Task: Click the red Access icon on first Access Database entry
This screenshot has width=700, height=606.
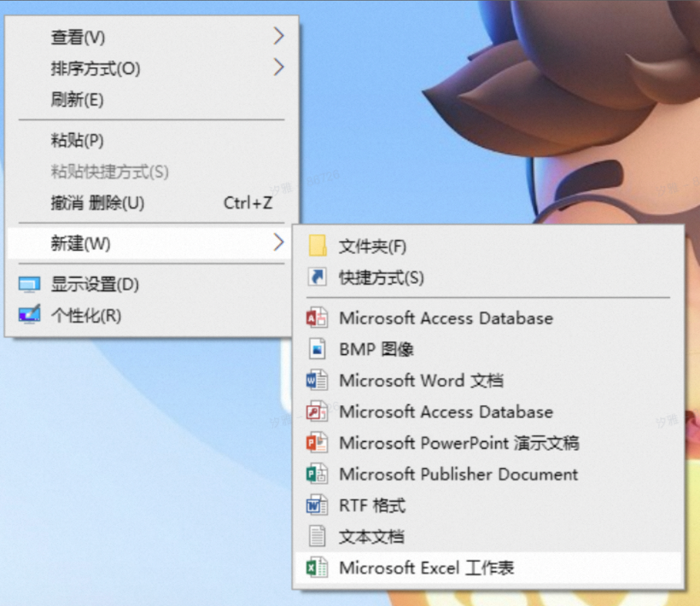Action: (317, 318)
